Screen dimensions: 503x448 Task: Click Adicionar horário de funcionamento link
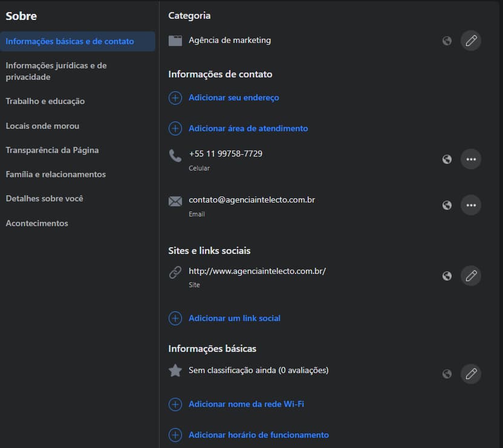(x=258, y=435)
